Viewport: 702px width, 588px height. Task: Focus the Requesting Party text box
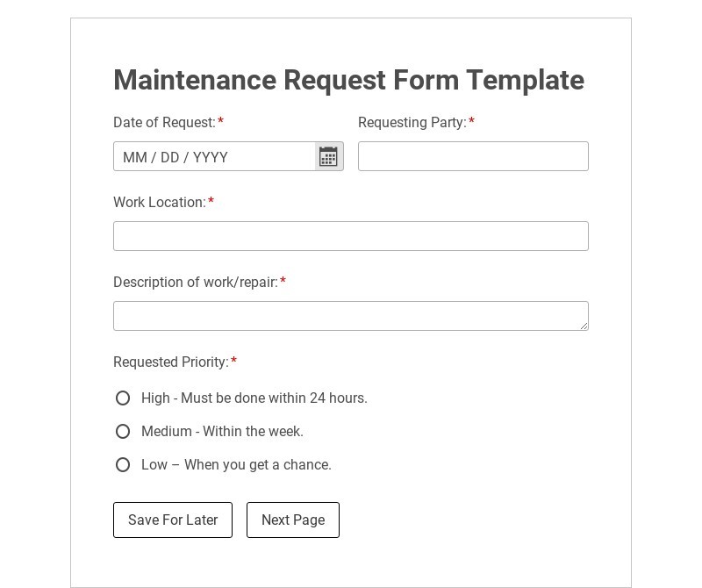(473, 156)
